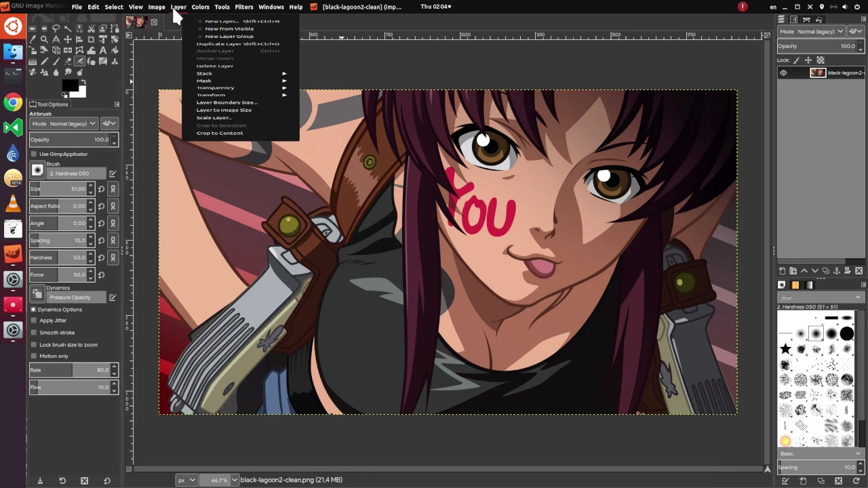Choose Crop to Content menu entry

[x=220, y=133]
